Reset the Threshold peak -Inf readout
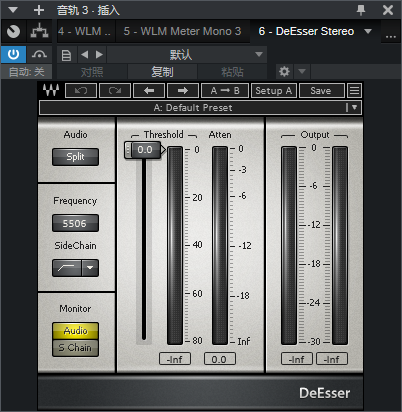Screen dimensions: 402x412 pos(175,359)
